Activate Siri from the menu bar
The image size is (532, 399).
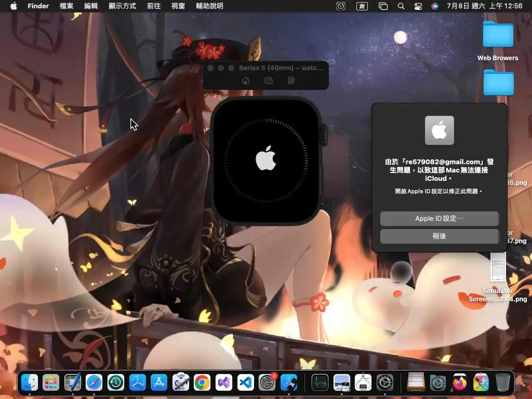tap(435, 6)
